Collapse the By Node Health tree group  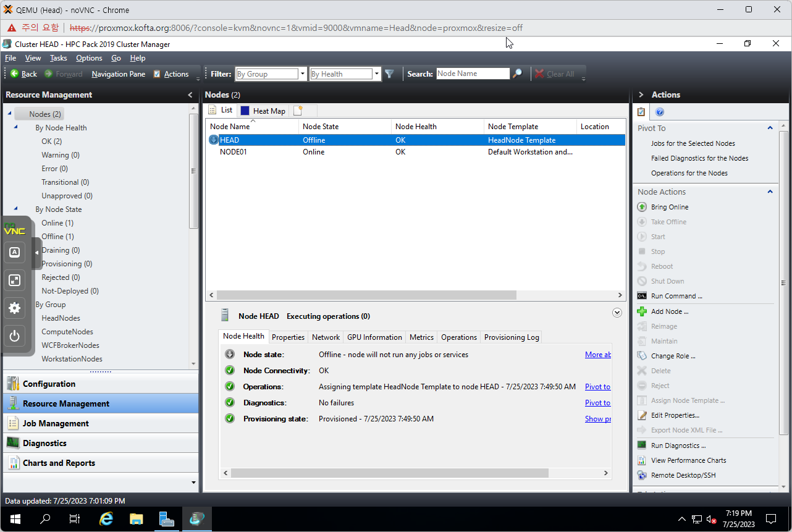[x=16, y=127]
